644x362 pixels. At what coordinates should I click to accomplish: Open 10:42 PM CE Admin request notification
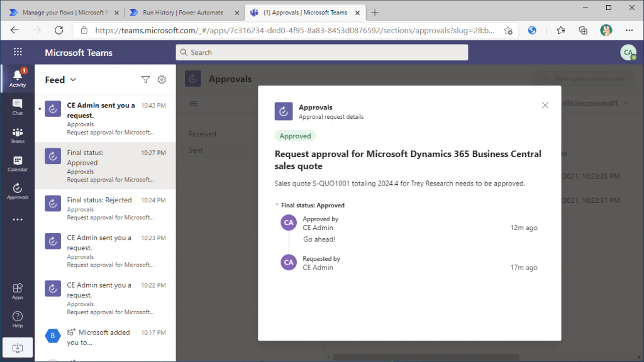click(106, 118)
